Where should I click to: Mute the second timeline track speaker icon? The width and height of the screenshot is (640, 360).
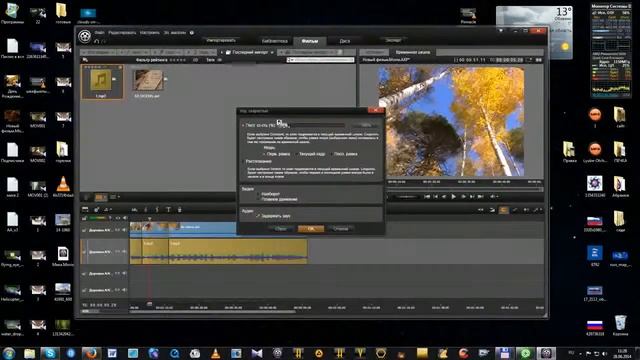point(124,252)
